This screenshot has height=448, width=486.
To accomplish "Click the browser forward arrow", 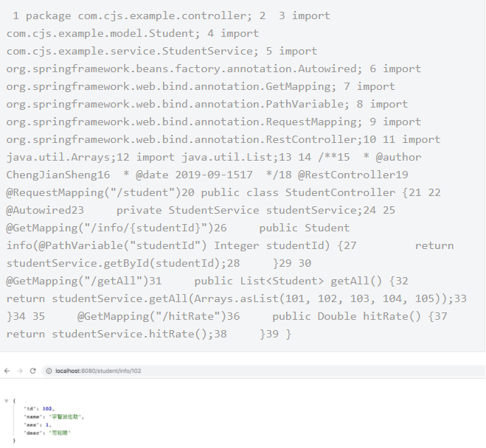I will 20,371.
